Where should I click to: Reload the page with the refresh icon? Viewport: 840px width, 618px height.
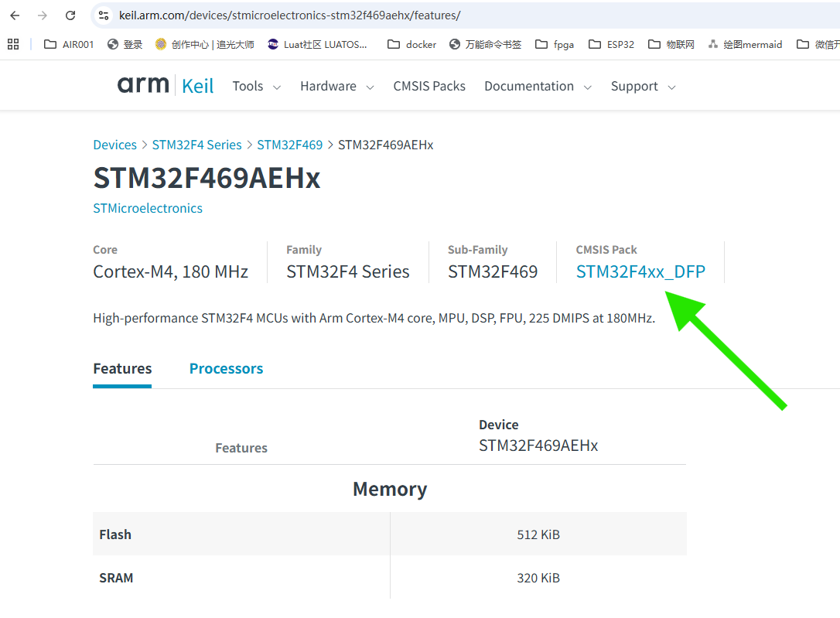coord(70,15)
